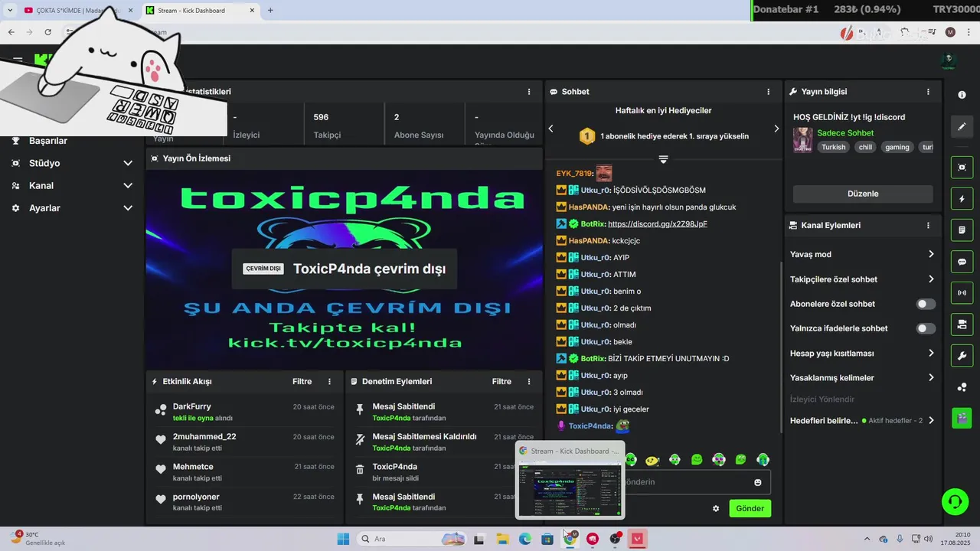Click the broadcast signal icon in right rail
This screenshot has width=980, height=551.
962,293
